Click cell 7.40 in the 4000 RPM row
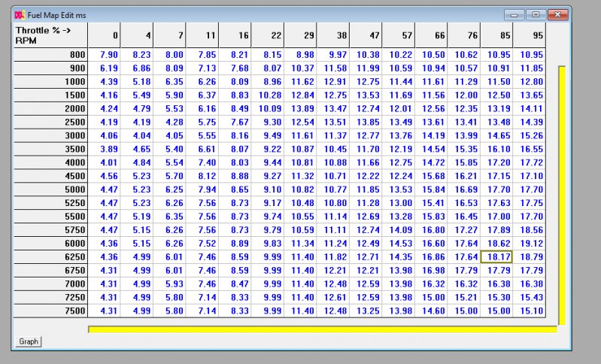601x364 pixels. click(202, 162)
